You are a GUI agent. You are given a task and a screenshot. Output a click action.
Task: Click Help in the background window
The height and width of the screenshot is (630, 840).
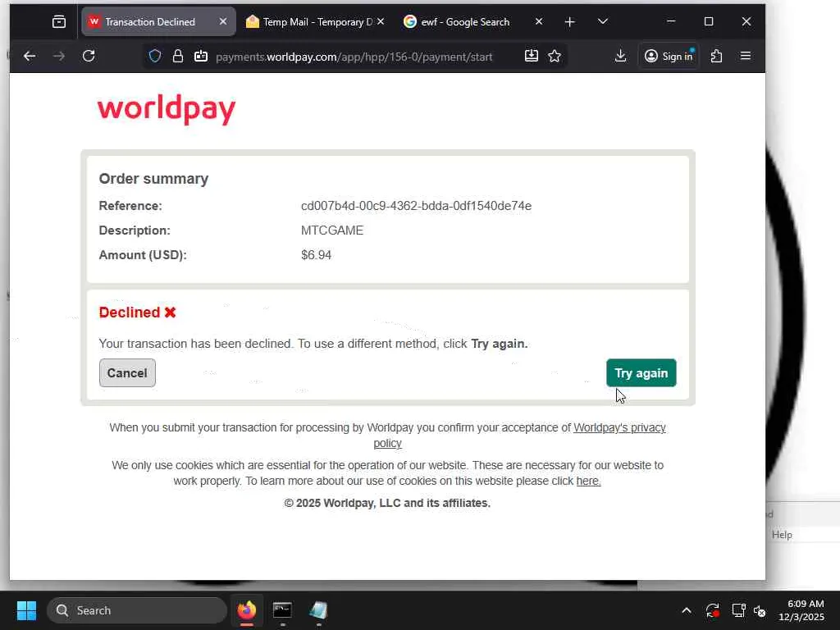pyautogui.click(x=782, y=535)
